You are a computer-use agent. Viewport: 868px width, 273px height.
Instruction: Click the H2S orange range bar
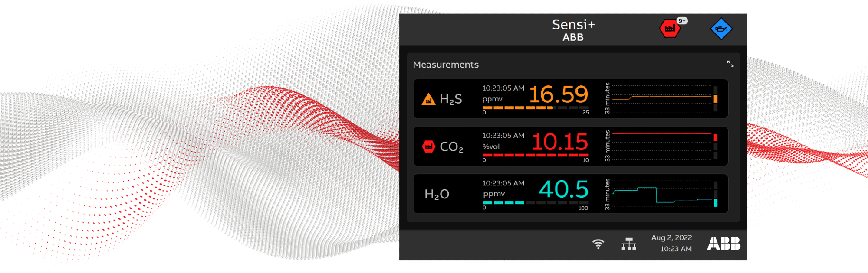[536, 107]
